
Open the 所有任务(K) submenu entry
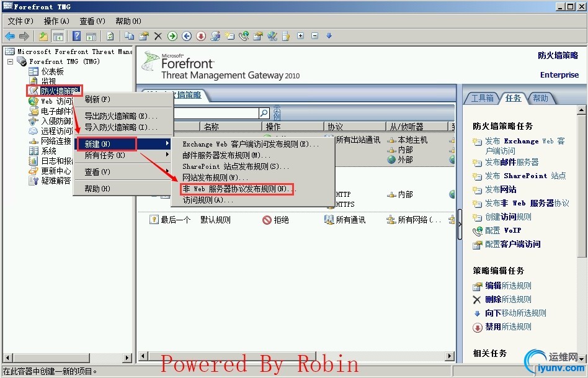coord(123,155)
